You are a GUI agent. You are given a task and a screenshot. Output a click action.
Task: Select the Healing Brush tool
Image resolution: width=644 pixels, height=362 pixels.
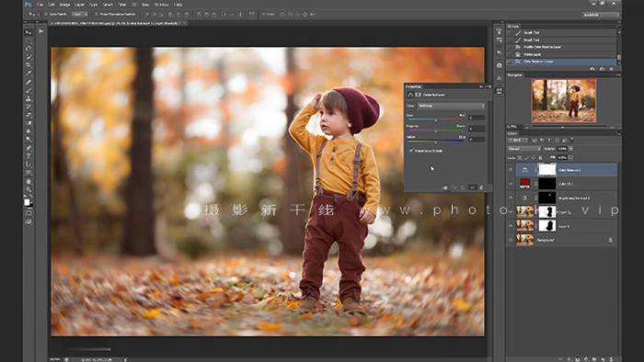(29, 82)
